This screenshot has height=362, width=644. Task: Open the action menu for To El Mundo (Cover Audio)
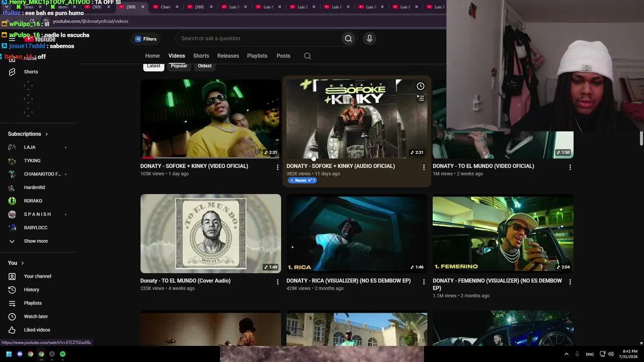click(x=277, y=282)
